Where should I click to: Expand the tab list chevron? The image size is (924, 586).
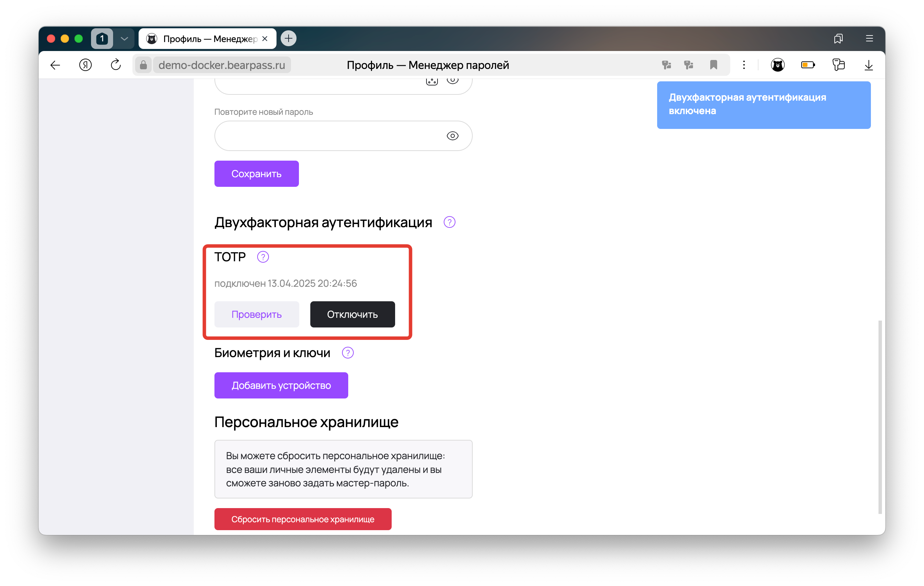(x=124, y=38)
